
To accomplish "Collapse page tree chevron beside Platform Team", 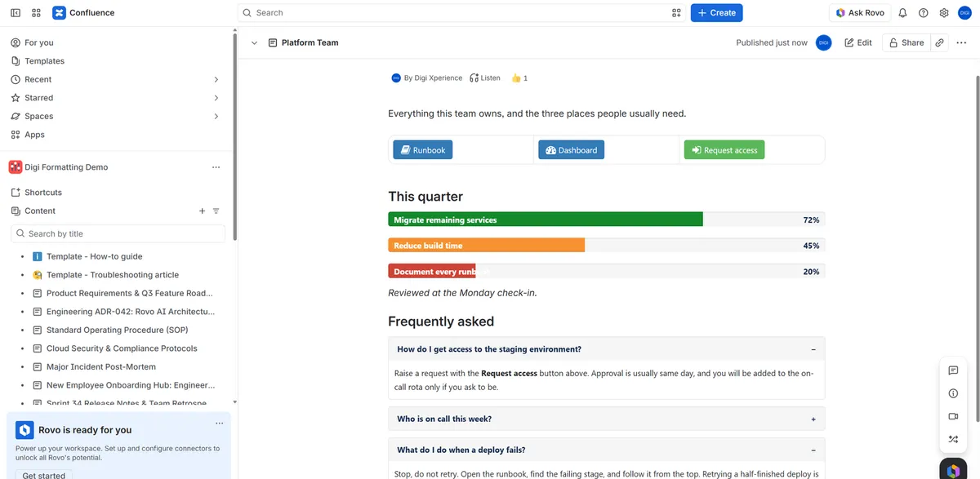I will [254, 42].
